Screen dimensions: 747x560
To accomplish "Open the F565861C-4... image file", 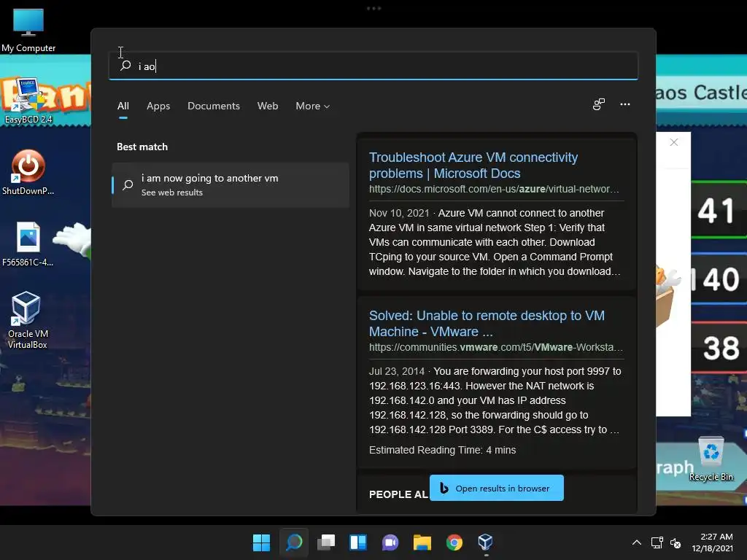I will coord(28,244).
